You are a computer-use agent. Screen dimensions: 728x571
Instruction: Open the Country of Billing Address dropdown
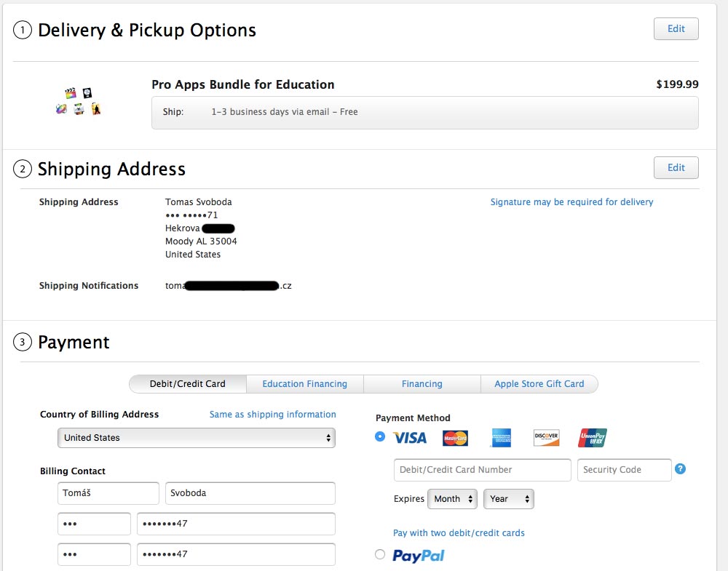tap(197, 438)
